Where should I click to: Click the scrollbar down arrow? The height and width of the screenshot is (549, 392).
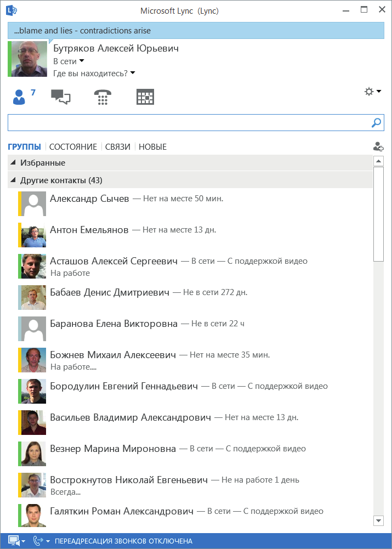pos(378,520)
